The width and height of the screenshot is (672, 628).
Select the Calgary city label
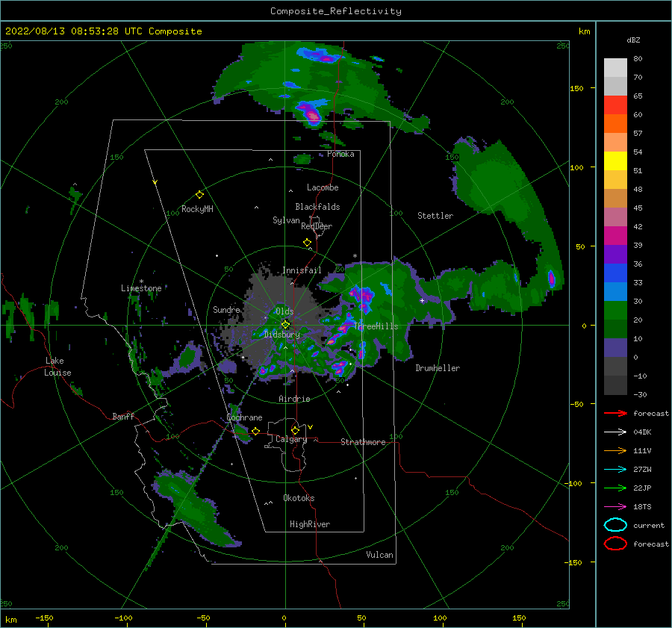(x=291, y=439)
